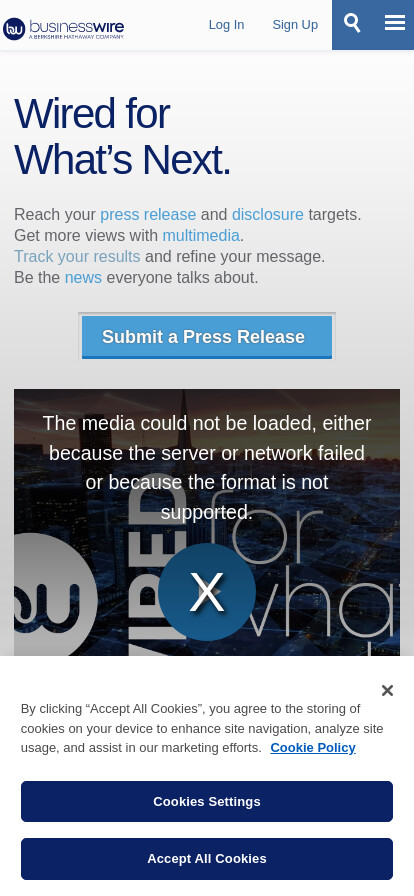This screenshot has height=896, width=414.
Task: Click Sign Up link
Action: [x=295, y=25]
